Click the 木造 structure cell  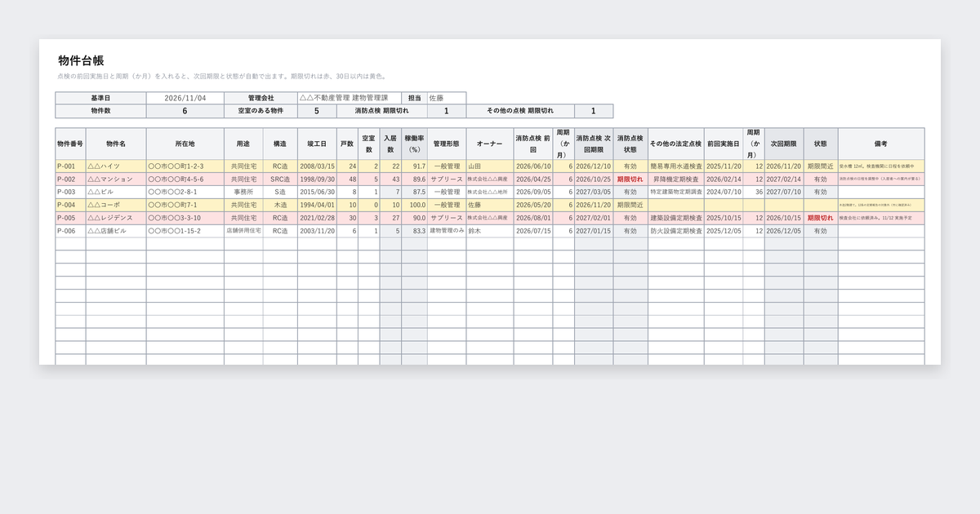(280, 205)
